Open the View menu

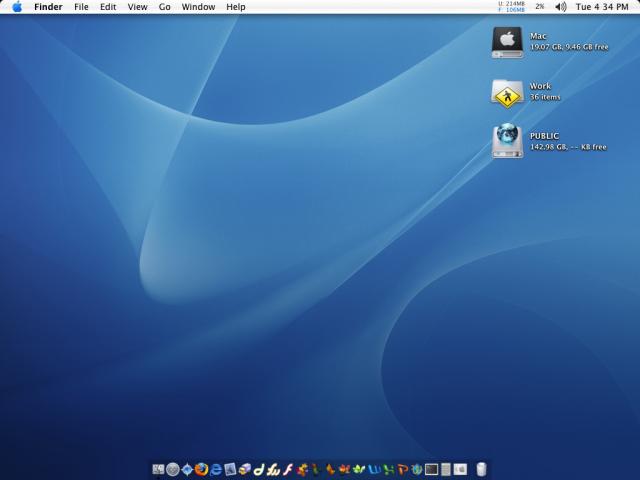pyautogui.click(x=138, y=7)
